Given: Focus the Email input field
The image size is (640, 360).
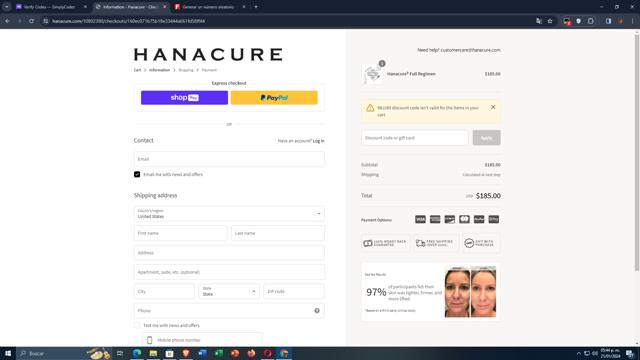Looking at the screenshot, I should pyautogui.click(x=229, y=159).
